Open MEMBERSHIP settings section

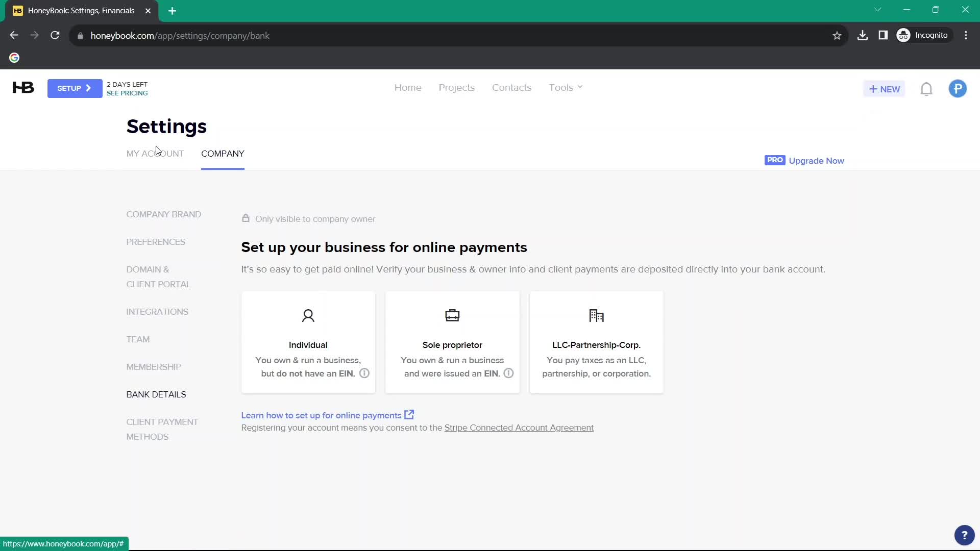point(154,367)
